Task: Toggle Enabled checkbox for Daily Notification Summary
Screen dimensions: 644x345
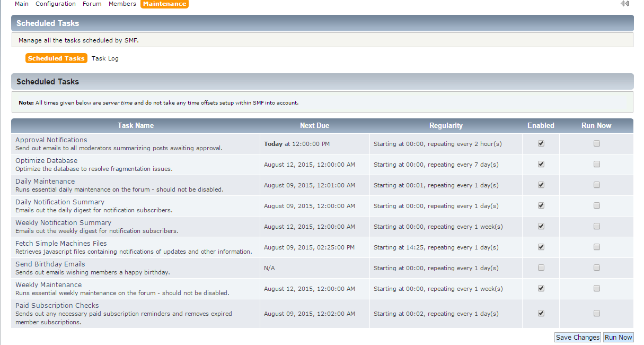Action: [x=541, y=205]
